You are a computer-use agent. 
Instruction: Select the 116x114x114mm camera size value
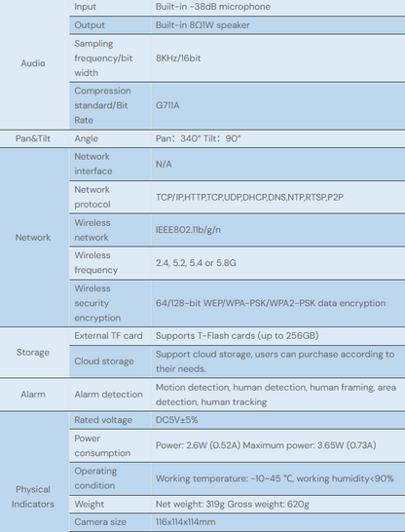[x=185, y=522]
